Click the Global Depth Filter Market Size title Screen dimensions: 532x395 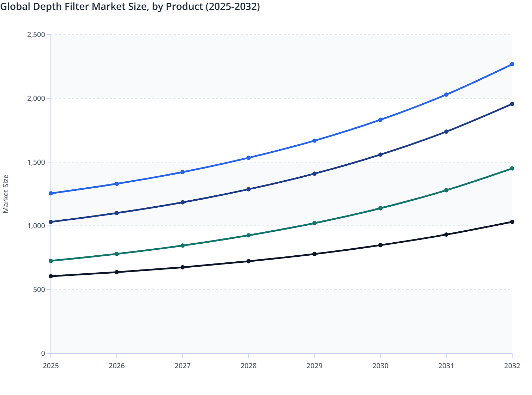tap(130, 6)
